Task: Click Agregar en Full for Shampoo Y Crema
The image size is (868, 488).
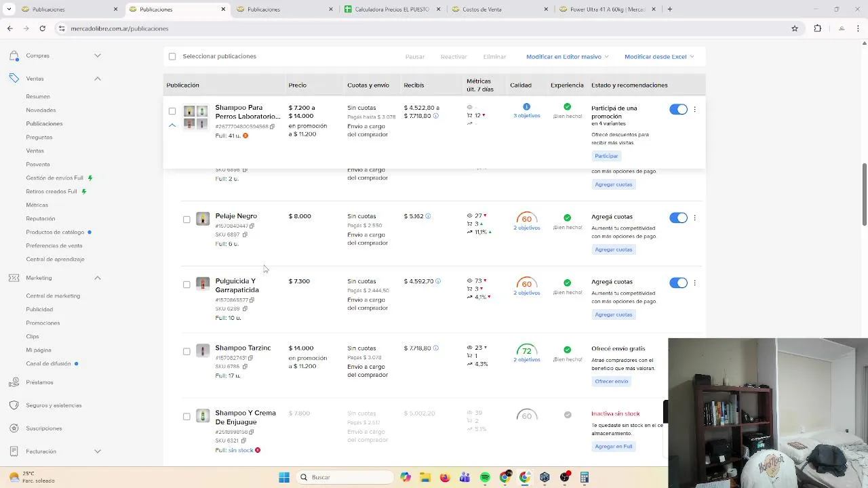Action: [614, 447]
